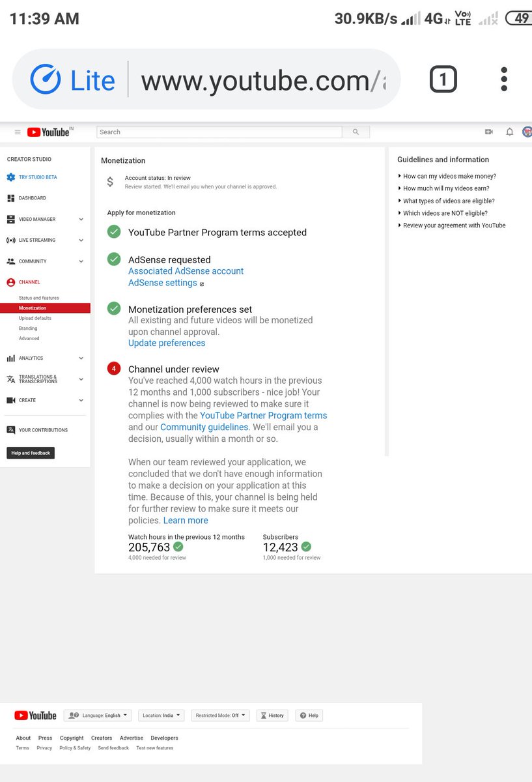Click the red step 4 badge
The image size is (532, 782).
point(114,369)
